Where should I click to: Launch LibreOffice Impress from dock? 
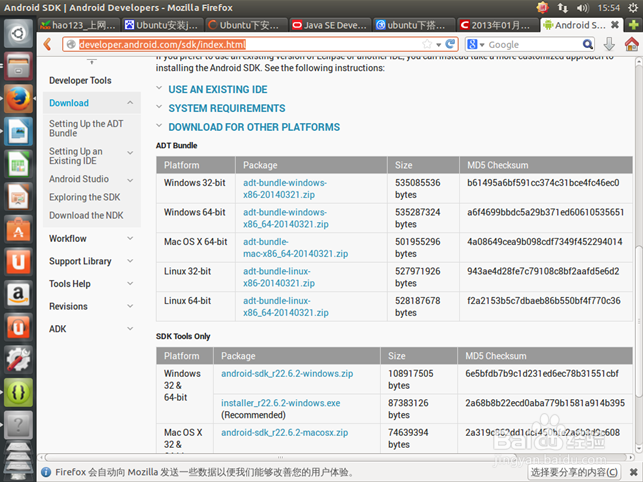(x=18, y=197)
